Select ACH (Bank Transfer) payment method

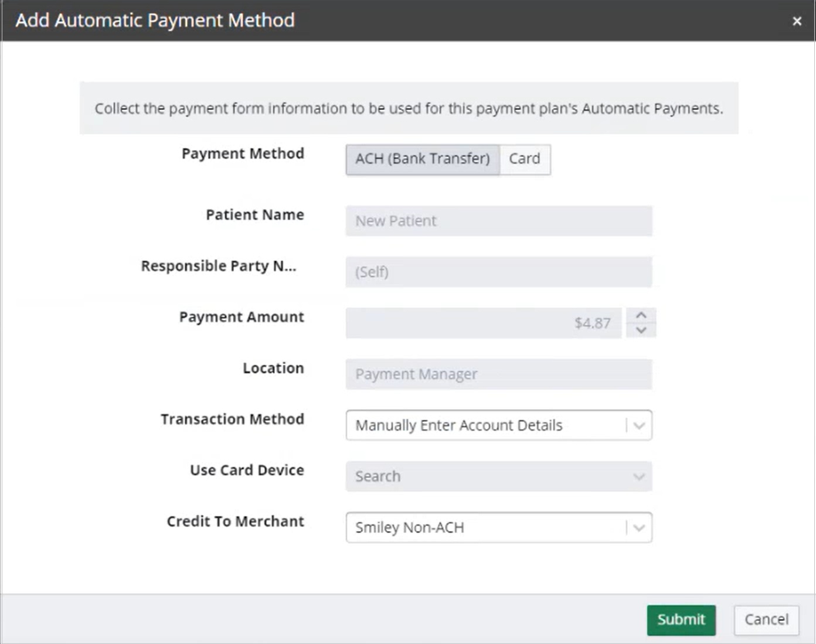click(423, 159)
